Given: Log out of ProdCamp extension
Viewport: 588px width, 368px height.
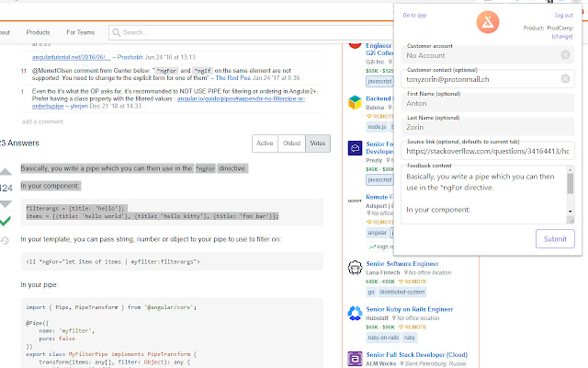Looking at the screenshot, I should [563, 16].
